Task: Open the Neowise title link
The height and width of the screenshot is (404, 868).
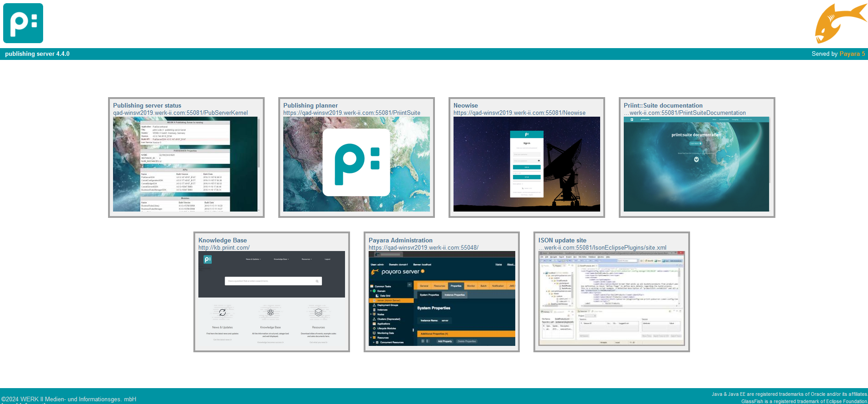Action: 465,105
